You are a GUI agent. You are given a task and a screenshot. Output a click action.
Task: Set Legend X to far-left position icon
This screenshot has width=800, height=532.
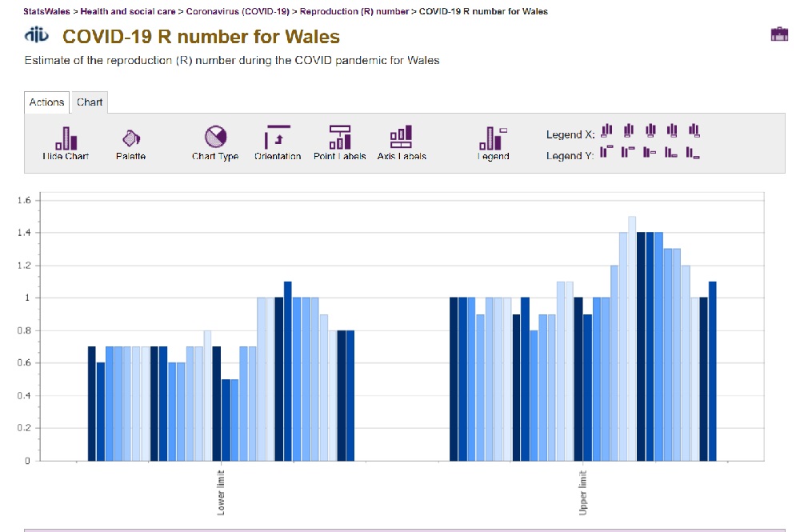(606, 130)
